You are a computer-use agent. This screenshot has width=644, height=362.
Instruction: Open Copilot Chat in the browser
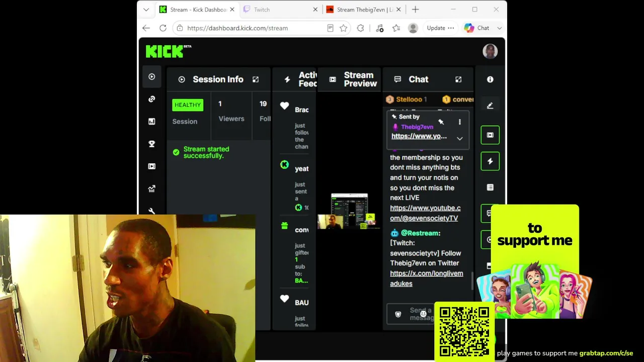[477, 28]
